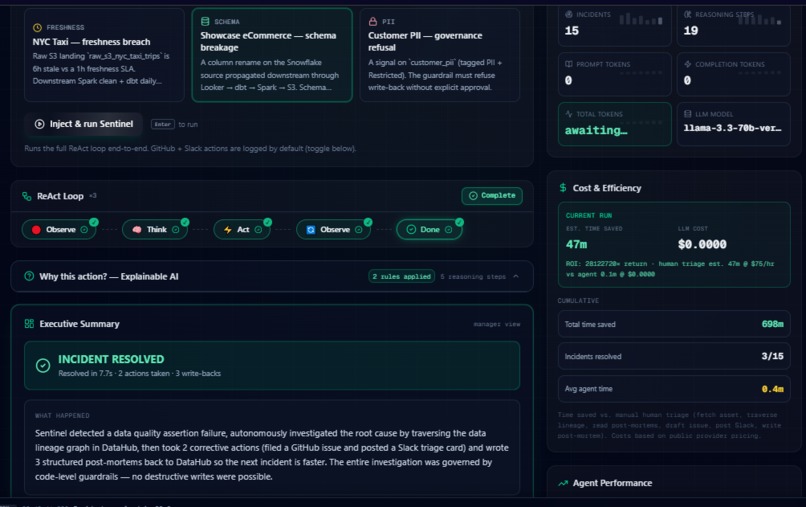This screenshot has width=806, height=507.
Task: Click the Executive Summary grid icon
Action: 29,323
